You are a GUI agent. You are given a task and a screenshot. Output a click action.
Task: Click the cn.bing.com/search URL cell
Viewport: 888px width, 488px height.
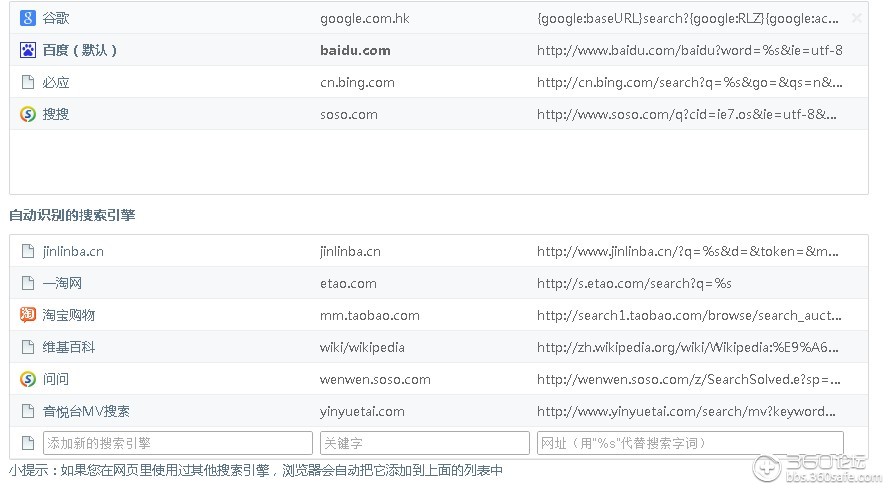(690, 82)
